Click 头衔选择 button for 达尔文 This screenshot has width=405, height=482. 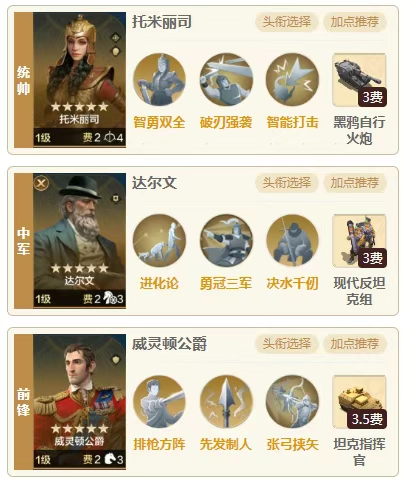287,183
